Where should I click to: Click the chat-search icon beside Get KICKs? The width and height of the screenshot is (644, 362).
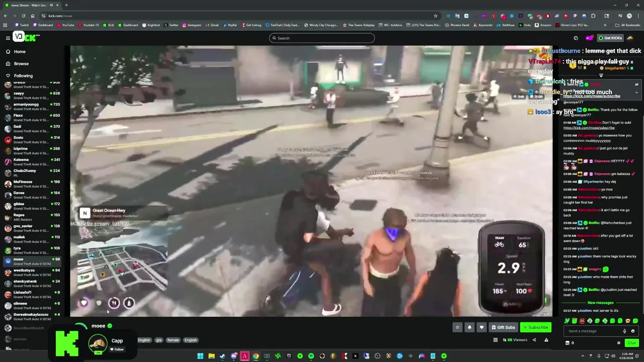[576, 38]
